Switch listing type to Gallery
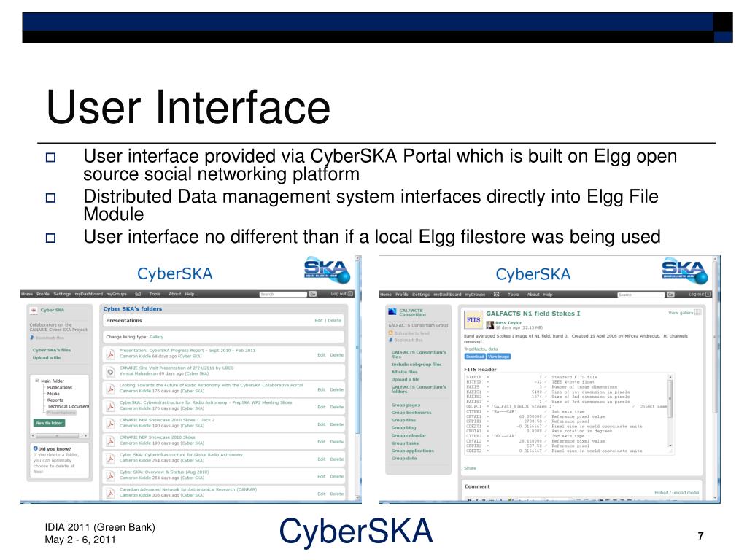Screen dimensions: 747x560 156,337
